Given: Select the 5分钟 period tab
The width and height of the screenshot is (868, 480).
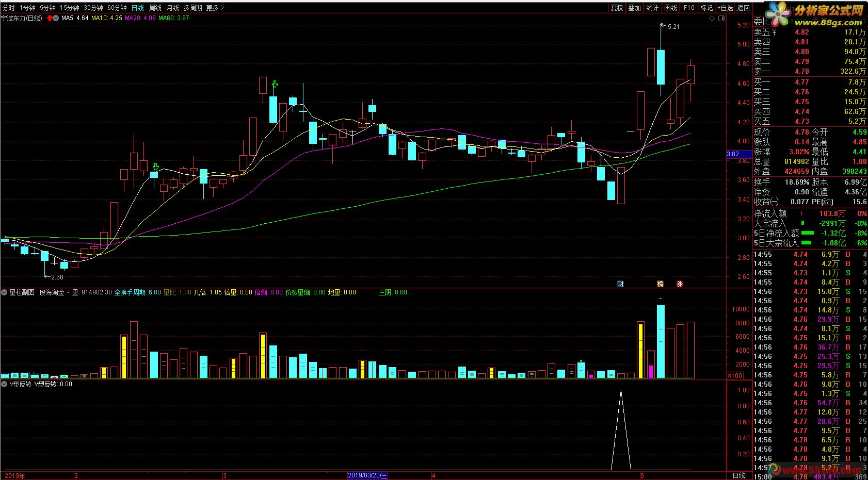Looking at the screenshot, I should pos(47,8).
